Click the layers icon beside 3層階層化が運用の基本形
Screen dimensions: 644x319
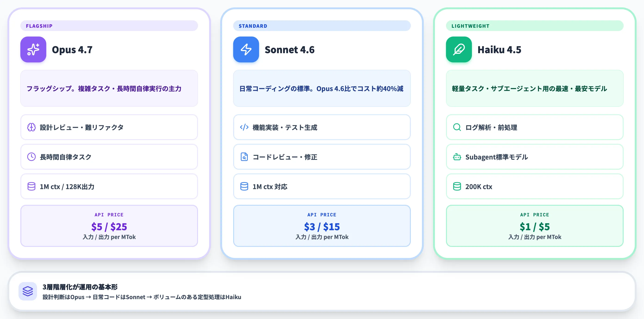tap(28, 291)
